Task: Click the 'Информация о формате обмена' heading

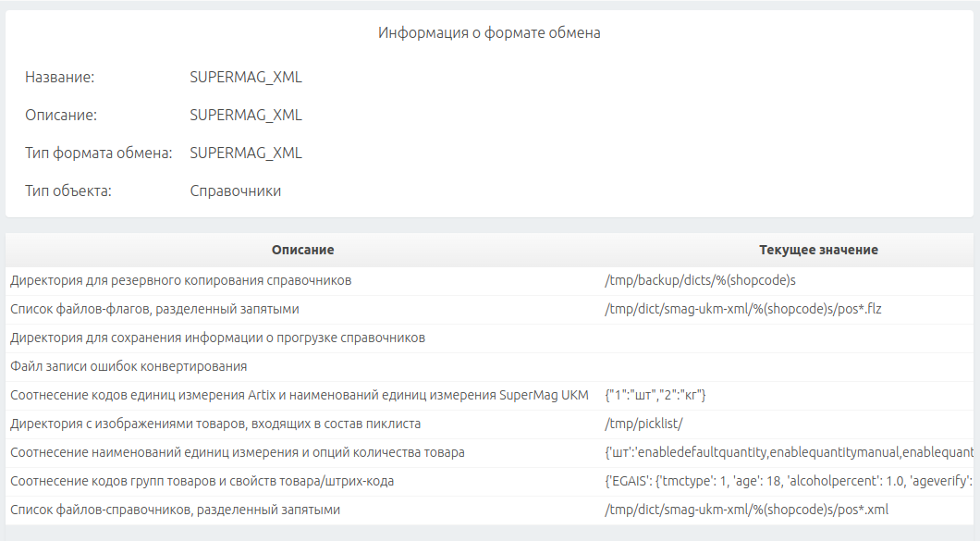Action: [x=489, y=33]
